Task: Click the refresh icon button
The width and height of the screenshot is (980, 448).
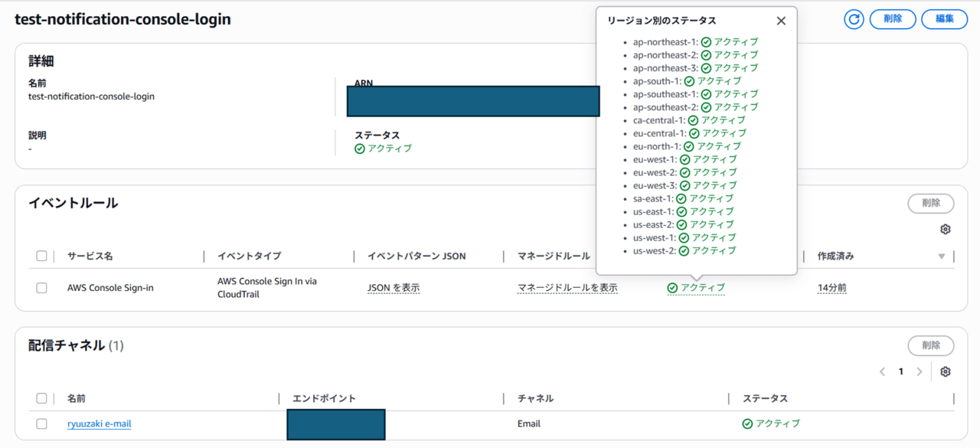Action: point(854,19)
